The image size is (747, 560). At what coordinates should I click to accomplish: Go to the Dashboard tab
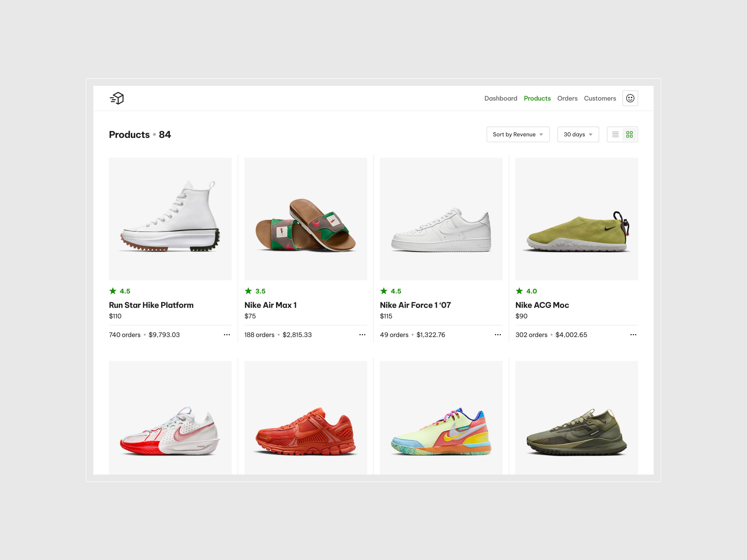[501, 98]
